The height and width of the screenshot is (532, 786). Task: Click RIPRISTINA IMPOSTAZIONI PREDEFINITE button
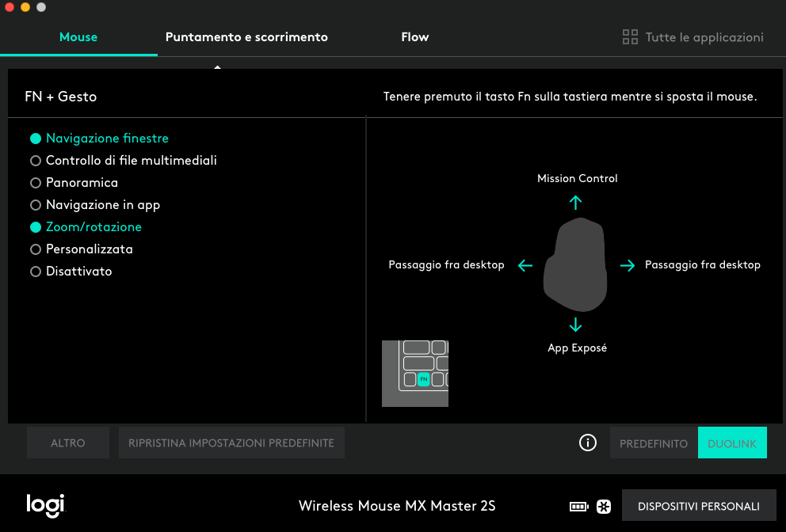point(231,443)
